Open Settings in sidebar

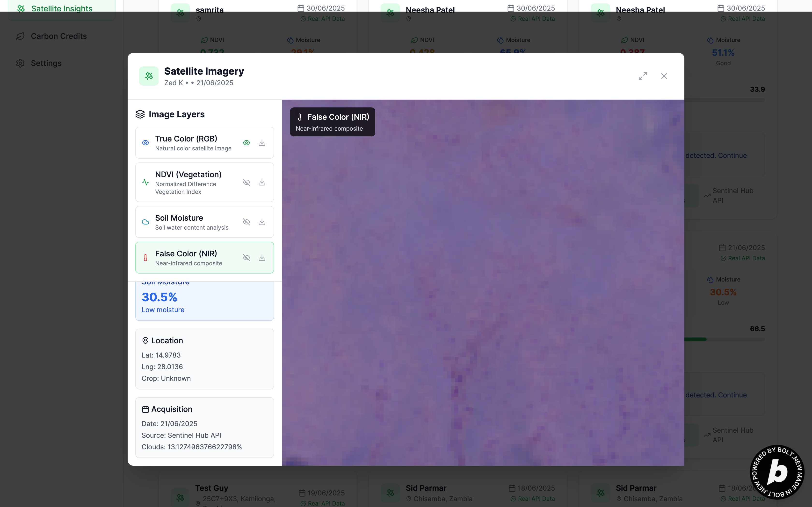click(x=46, y=63)
